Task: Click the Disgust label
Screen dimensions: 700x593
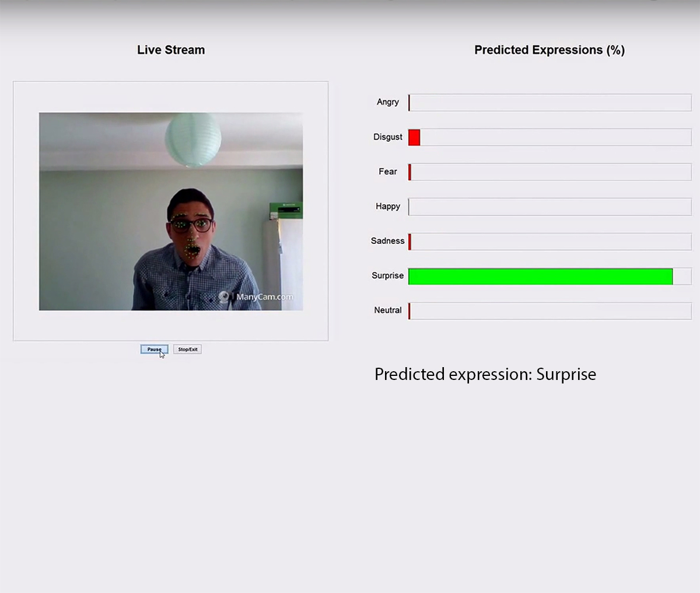Action: click(388, 137)
